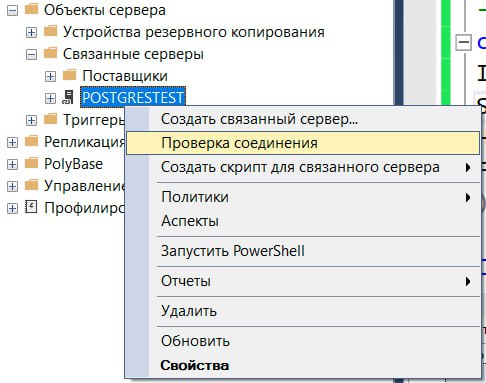The width and height of the screenshot is (486, 383).
Task: Click the POSTGRESTEST linked server icon
Action: pyautogui.click(x=68, y=97)
